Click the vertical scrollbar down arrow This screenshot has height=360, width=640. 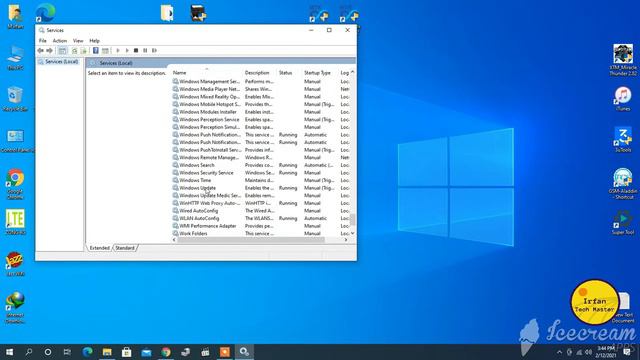pos(353,233)
